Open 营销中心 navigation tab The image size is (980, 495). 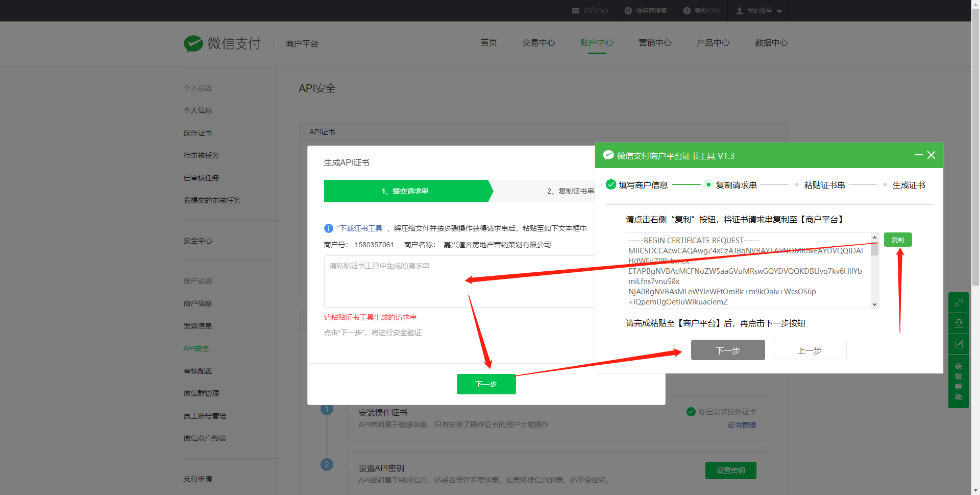[x=655, y=43]
